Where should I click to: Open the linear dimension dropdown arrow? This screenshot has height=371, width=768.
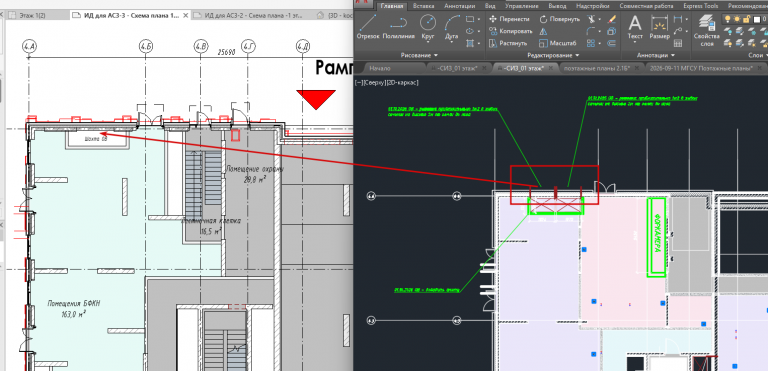click(x=686, y=19)
